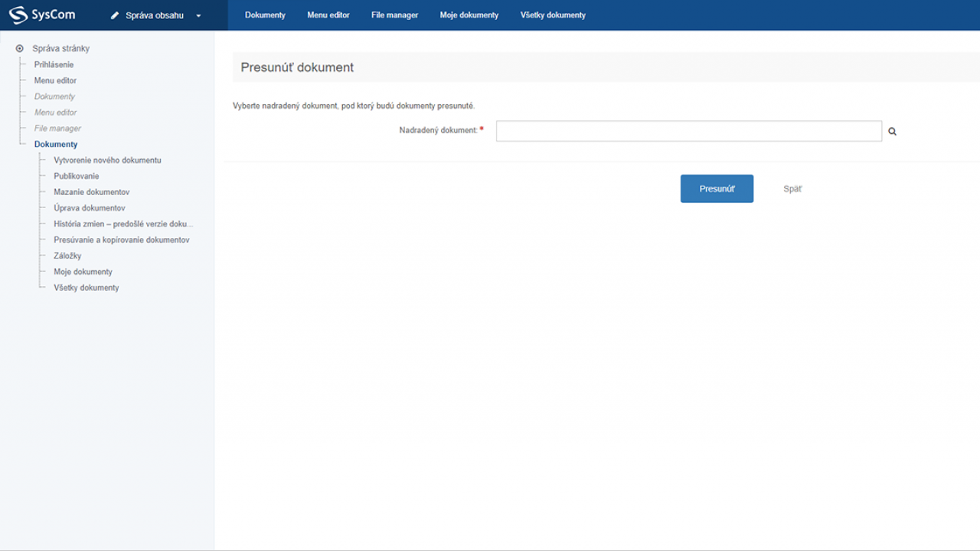Select Prihlásenie in the sidebar tree
The height and width of the screenshot is (551, 980).
click(x=54, y=64)
